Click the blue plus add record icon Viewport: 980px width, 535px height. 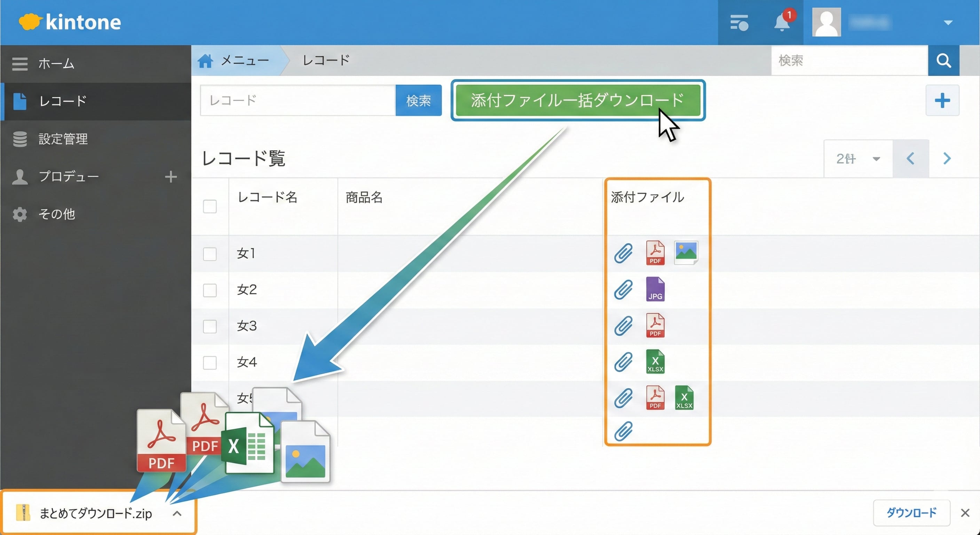click(942, 101)
